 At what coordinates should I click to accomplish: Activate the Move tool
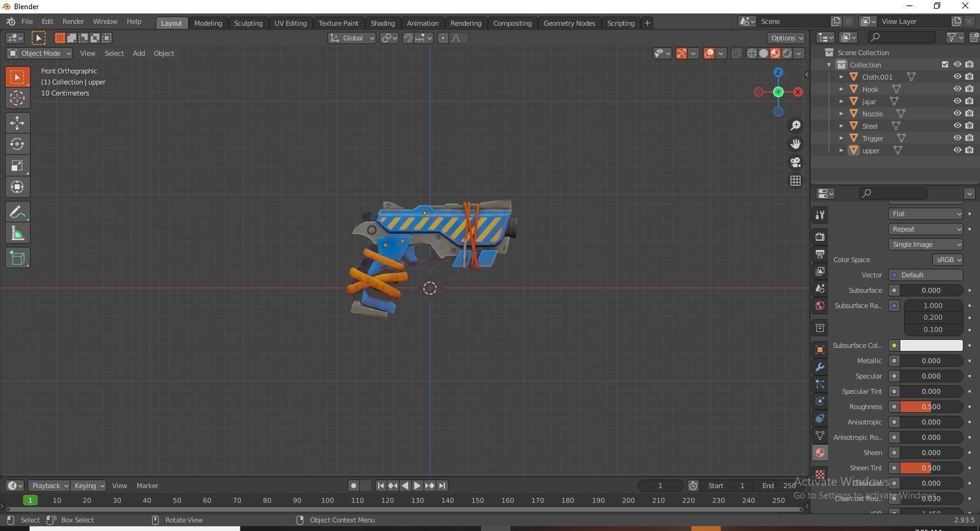pyautogui.click(x=17, y=122)
